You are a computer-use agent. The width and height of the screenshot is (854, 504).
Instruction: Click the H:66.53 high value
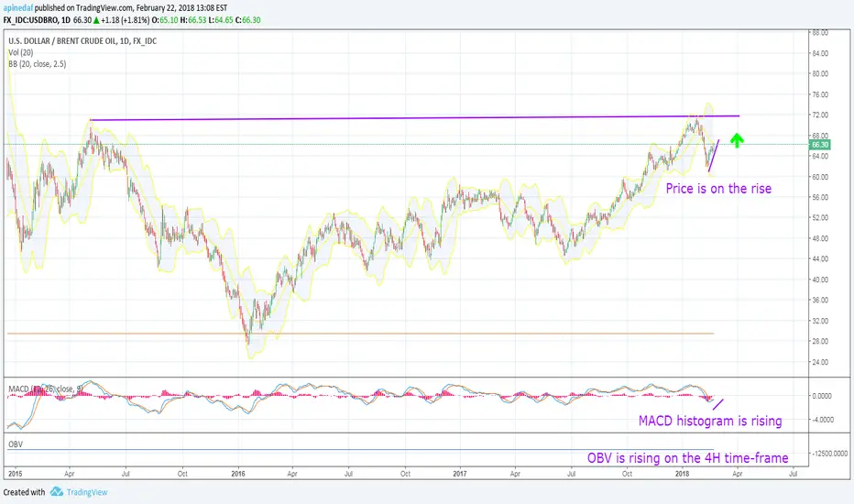click(193, 20)
